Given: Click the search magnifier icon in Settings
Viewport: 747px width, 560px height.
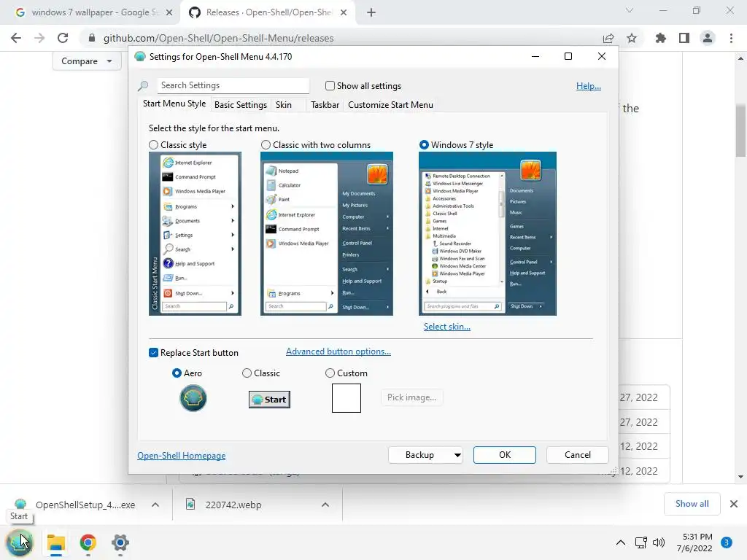Looking at the screenshot, I should (143, 86).
